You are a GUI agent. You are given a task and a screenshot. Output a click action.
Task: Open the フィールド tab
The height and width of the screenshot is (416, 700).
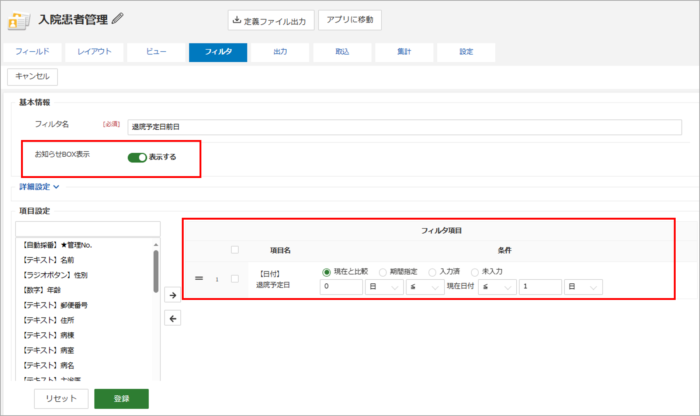tap(32, 52)
